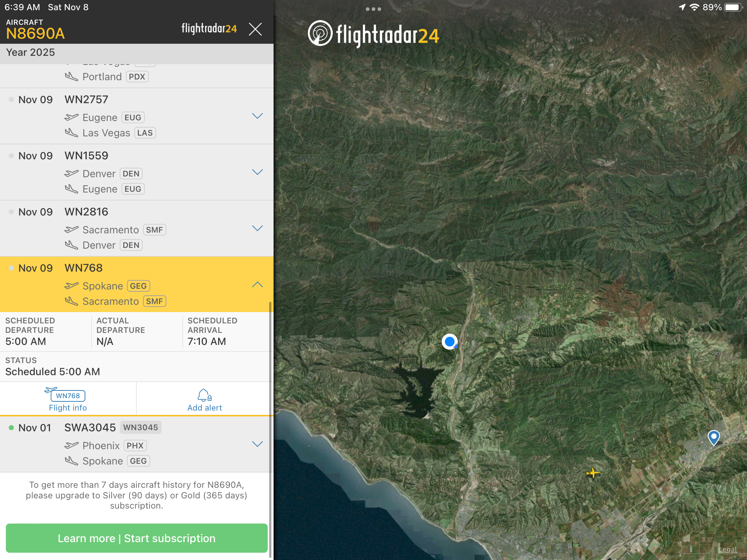Expand the SWA3045 Phoenix to Spokane row

coord(258,444)
